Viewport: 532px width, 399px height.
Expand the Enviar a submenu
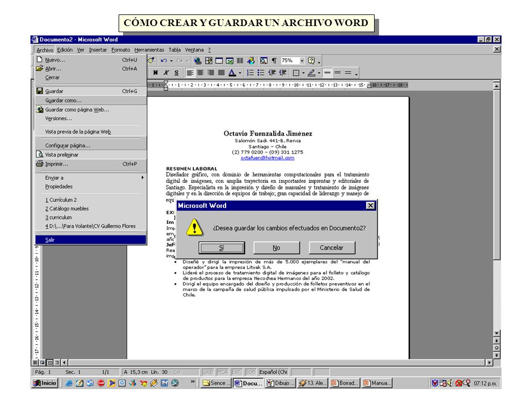[x=91, y=178]
